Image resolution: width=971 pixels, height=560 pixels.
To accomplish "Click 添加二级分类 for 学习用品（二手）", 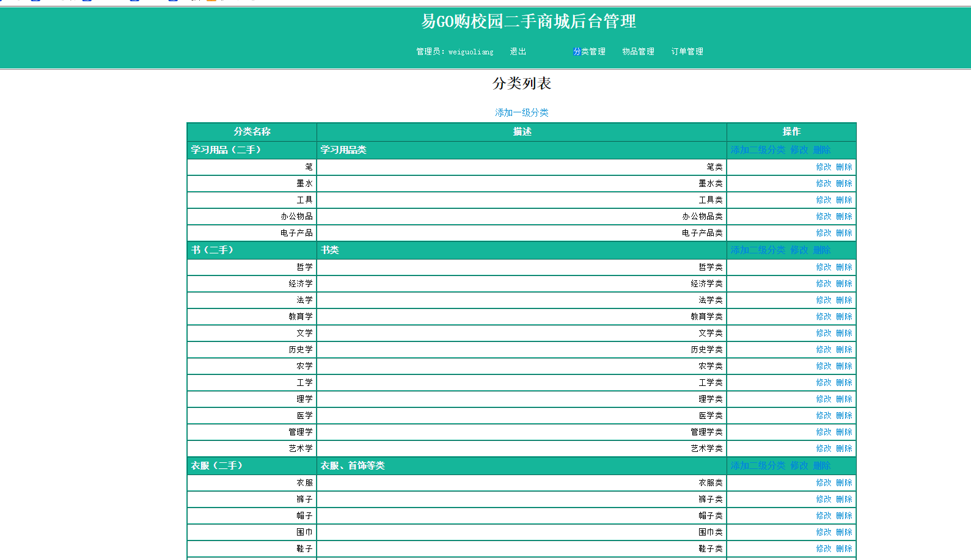I will (757, 150).
